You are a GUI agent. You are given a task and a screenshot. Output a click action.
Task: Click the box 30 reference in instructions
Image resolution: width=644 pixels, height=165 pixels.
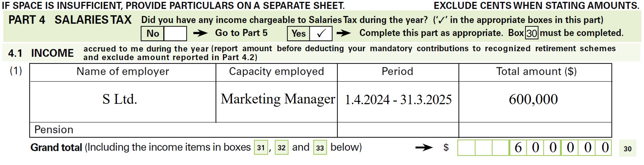532,33
